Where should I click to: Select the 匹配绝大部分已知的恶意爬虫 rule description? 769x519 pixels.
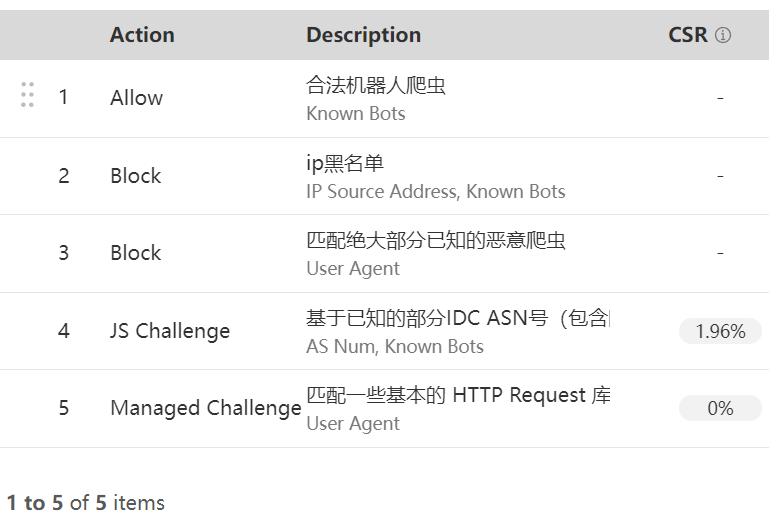click(x=436, y=240)
